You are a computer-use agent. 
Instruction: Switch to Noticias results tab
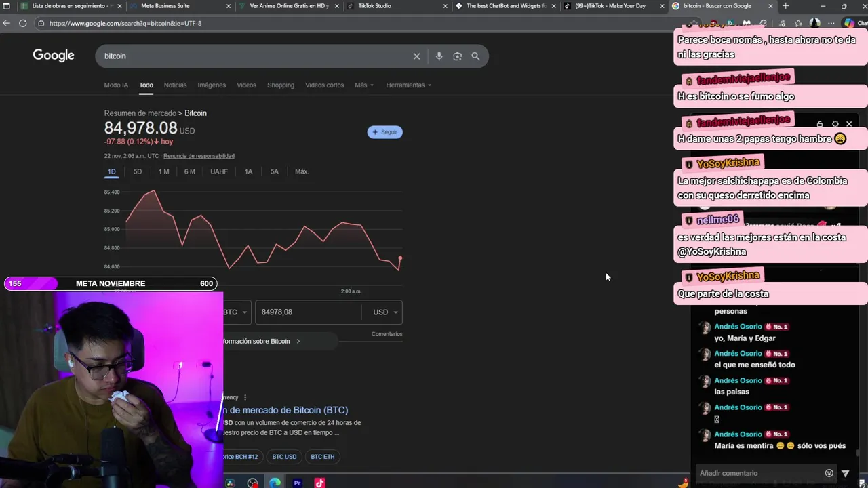(175, 85)
